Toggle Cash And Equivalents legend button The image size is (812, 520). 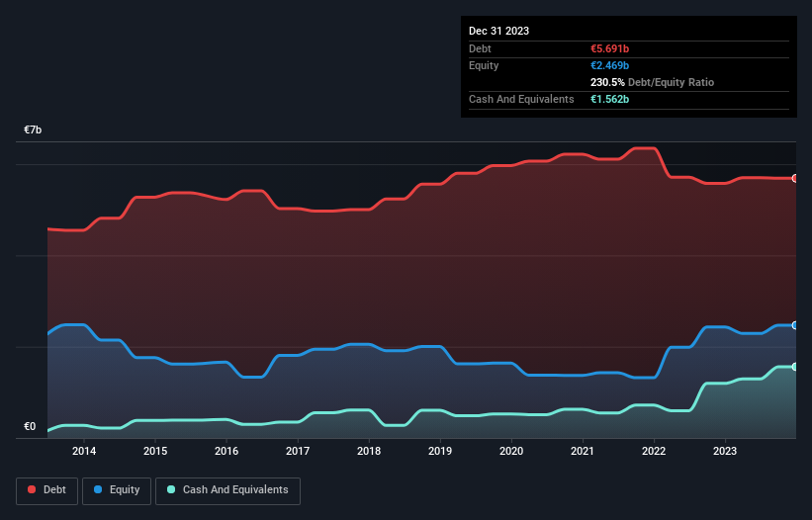coord(227,490)
